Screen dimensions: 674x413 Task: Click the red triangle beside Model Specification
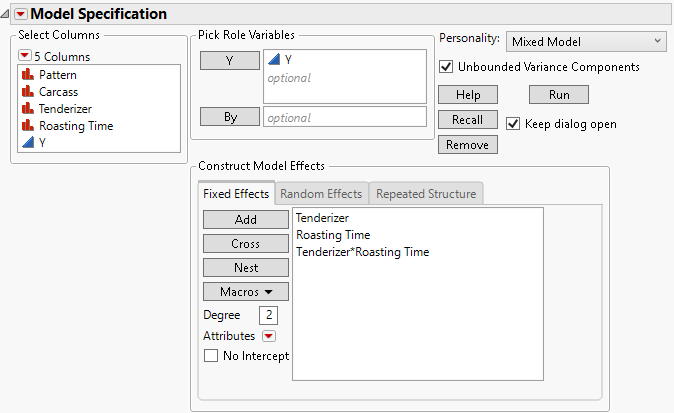(x=20, y=14)
